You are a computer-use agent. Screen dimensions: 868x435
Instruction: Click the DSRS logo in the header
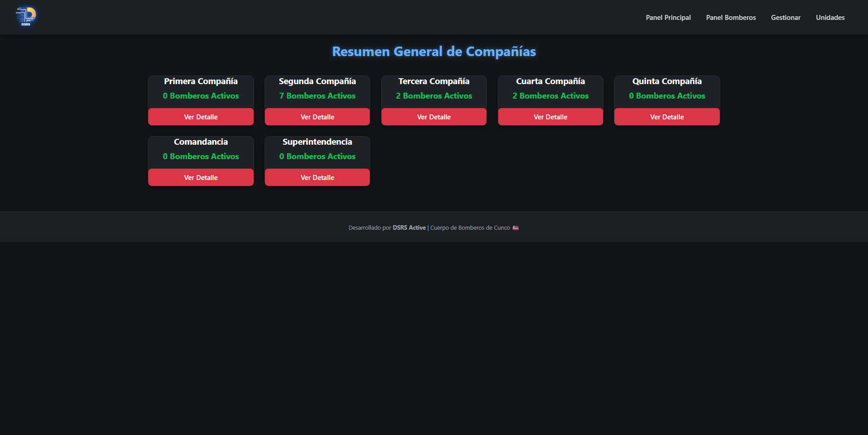[26, 17]
